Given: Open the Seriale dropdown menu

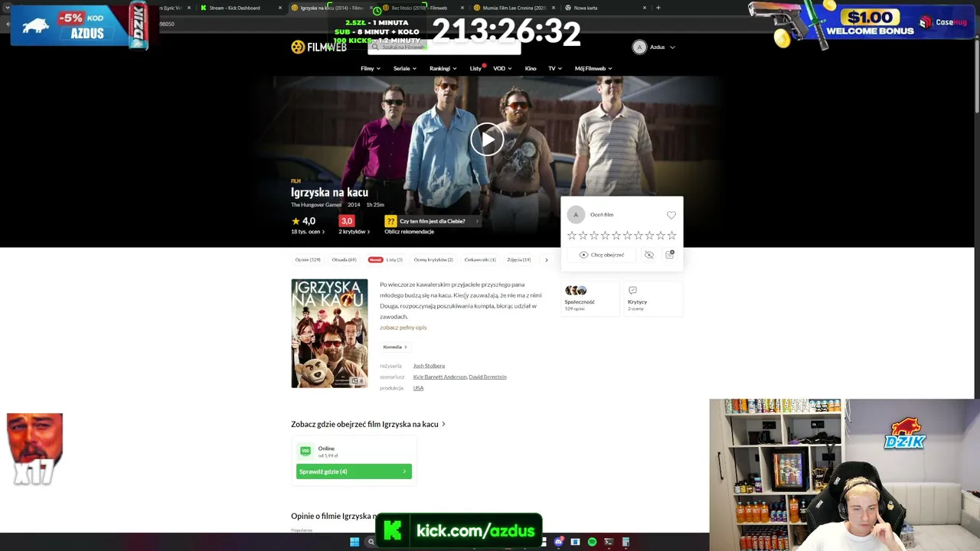Looking at the screenshot, I should click(405, 69).
